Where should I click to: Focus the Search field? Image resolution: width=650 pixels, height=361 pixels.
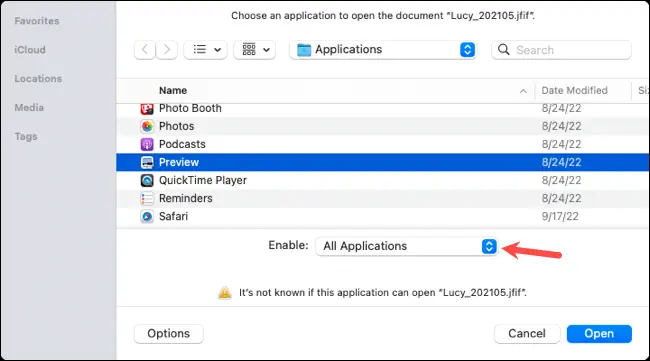point(561,50)
